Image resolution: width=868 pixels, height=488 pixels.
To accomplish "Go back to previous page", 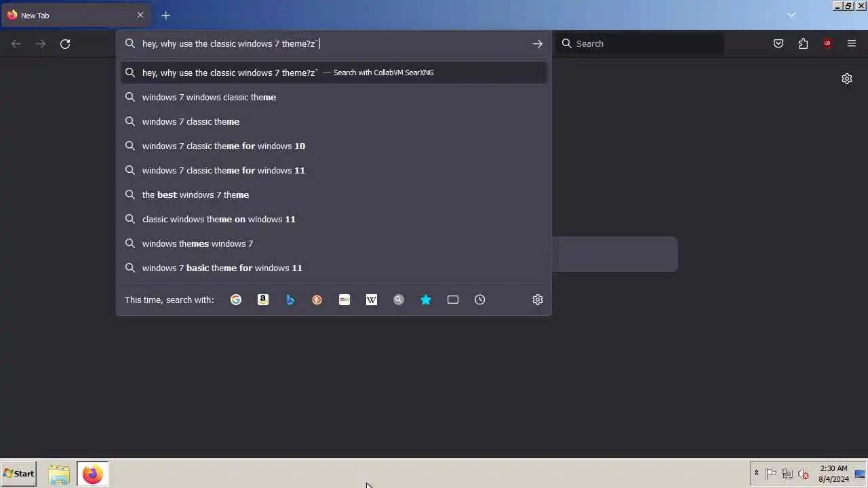I will (16, 44).
